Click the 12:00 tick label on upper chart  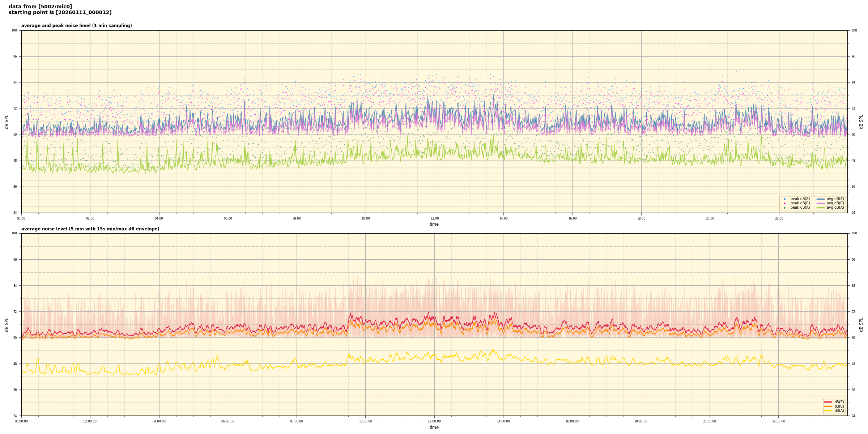(x=434, y=218)
